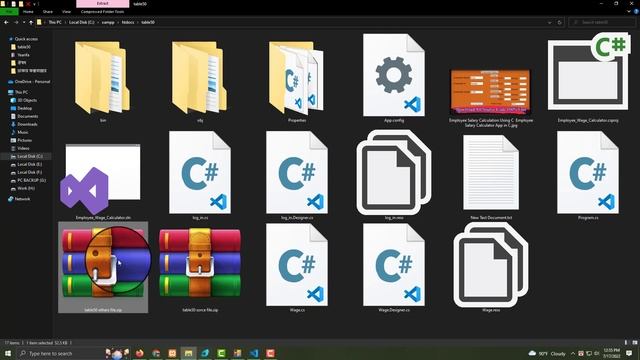The width and height of the screenshot is (640, 360).
Task: Open table30 under Quick access
Action: 24,47
